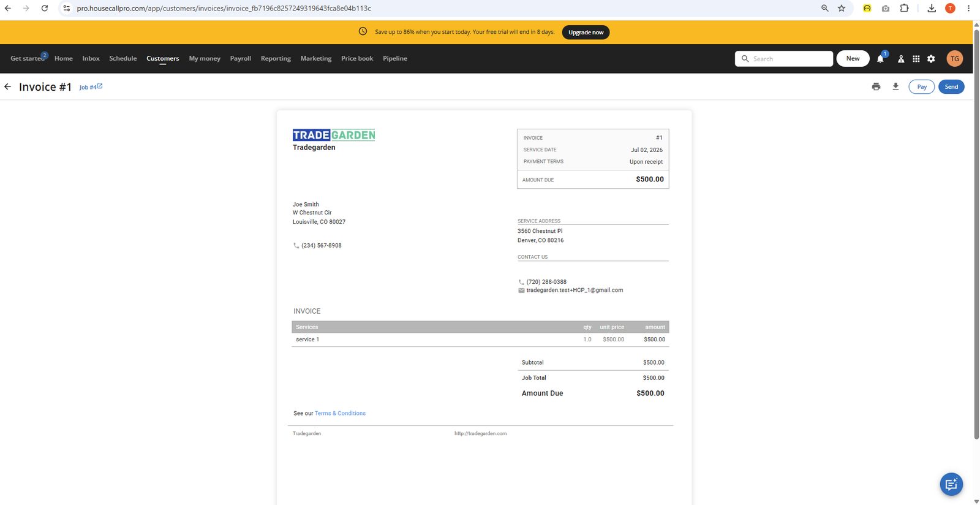Download the invoice with download icon
The height and width of the screenshot is (505, 980).
point(895,87)
